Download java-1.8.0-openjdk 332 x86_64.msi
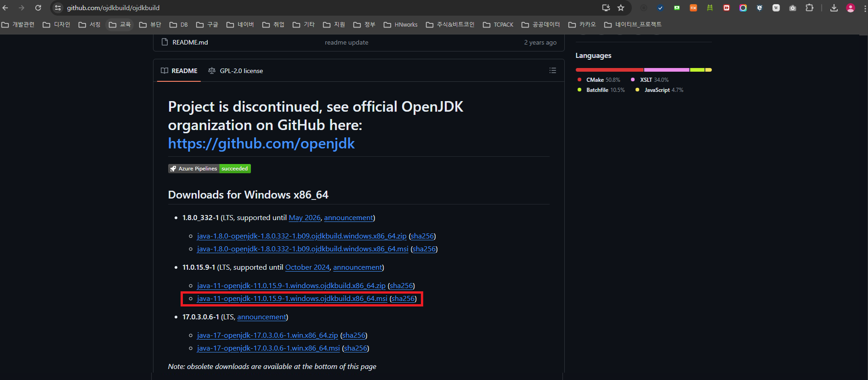The width and height of the screenshot is (868, 380). [x=303, y=249]
